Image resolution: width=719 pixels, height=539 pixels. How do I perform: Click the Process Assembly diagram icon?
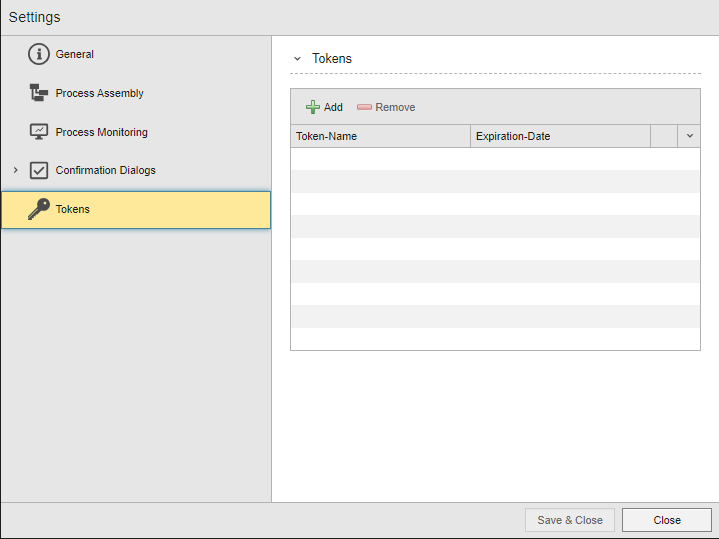pos(39,93)
